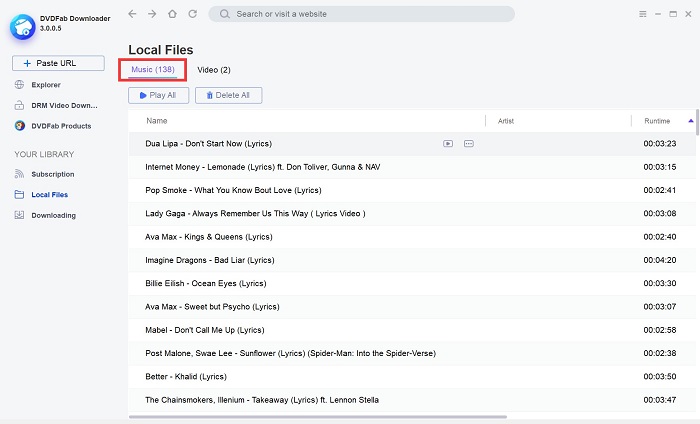Click the vertical scrollbar of the list
Viewport: 700px width, 424px height.
click(x=697, y=122)
